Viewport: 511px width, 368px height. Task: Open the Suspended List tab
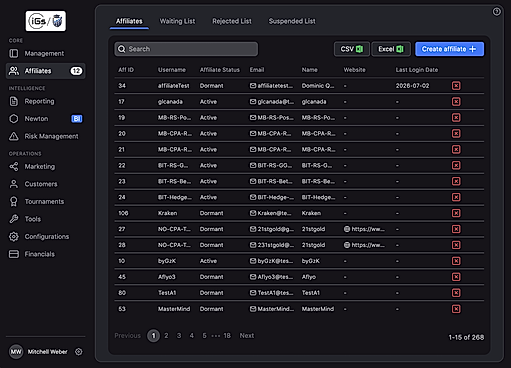coord(292,21)
